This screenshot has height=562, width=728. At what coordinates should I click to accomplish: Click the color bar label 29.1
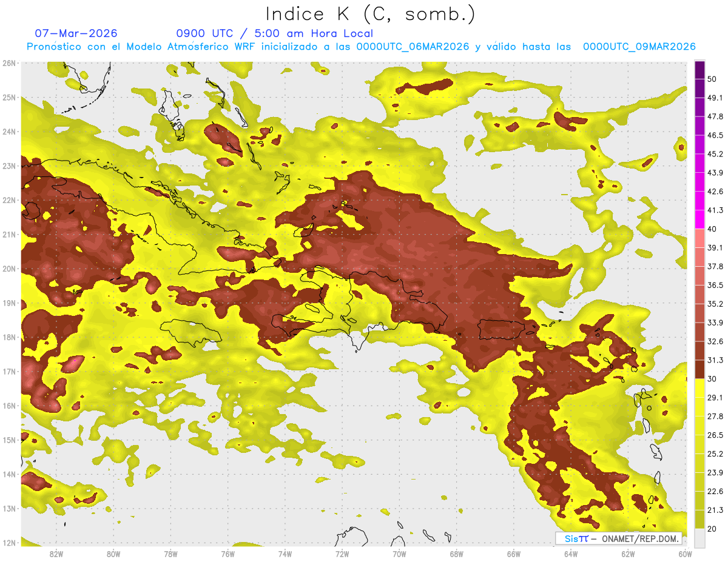pyautogui.click(x=715, y=398)
